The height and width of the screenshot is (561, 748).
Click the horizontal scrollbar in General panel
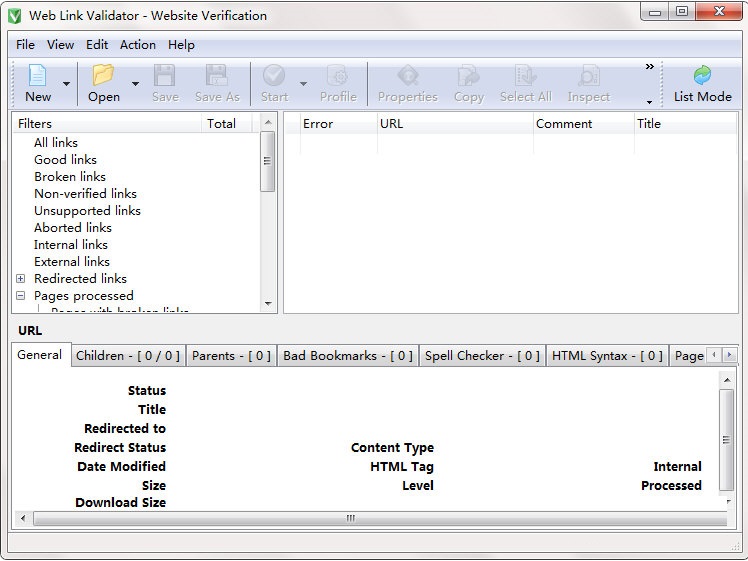tap(350, 518)
